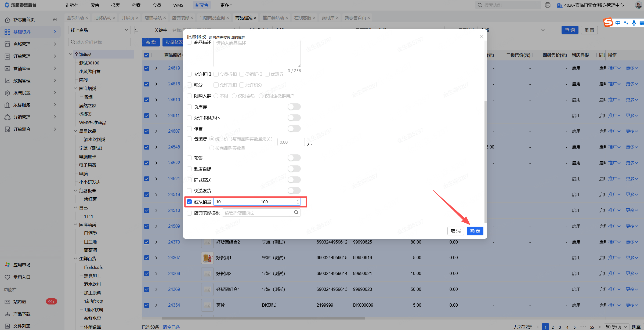644x330 pixels.
Task: Open 常用入口 heart icon entry
Action: click(7, 277)
